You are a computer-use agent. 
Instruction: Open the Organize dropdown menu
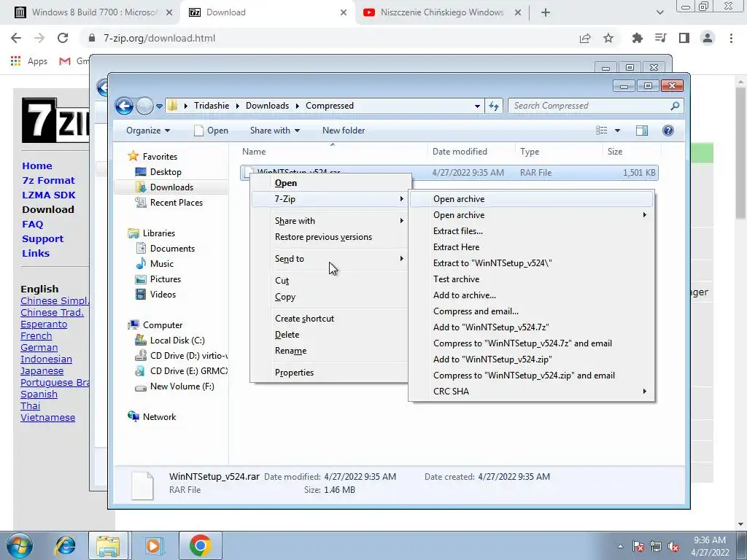pyautogui.click(x=148, y=131)
